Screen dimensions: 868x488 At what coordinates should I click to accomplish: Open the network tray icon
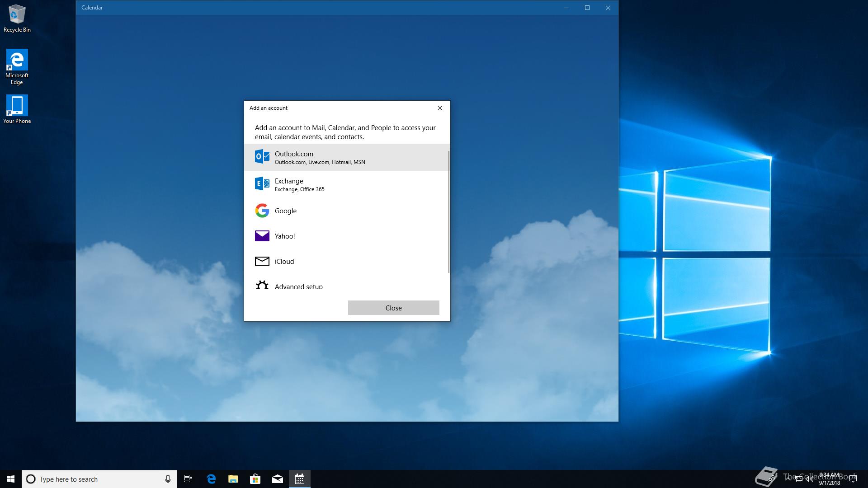(799, 479)
